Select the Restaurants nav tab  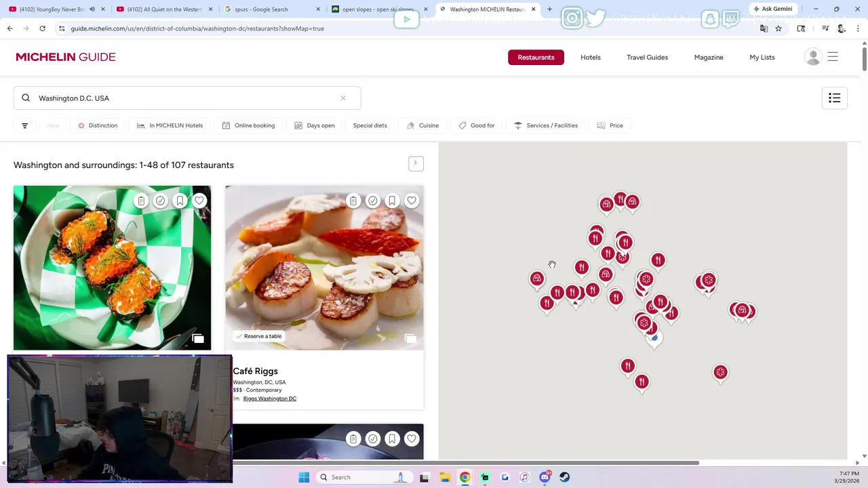point(536,57)
